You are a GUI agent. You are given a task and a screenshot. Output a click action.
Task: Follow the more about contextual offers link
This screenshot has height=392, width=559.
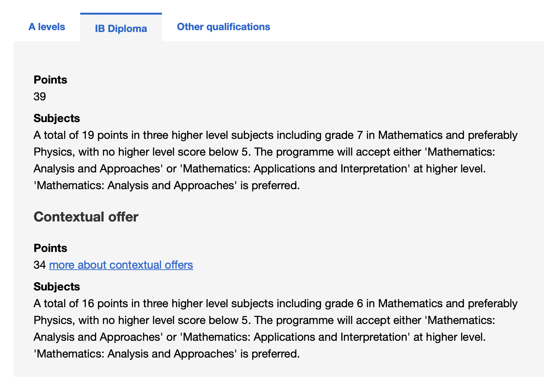(x=121, y=265)
